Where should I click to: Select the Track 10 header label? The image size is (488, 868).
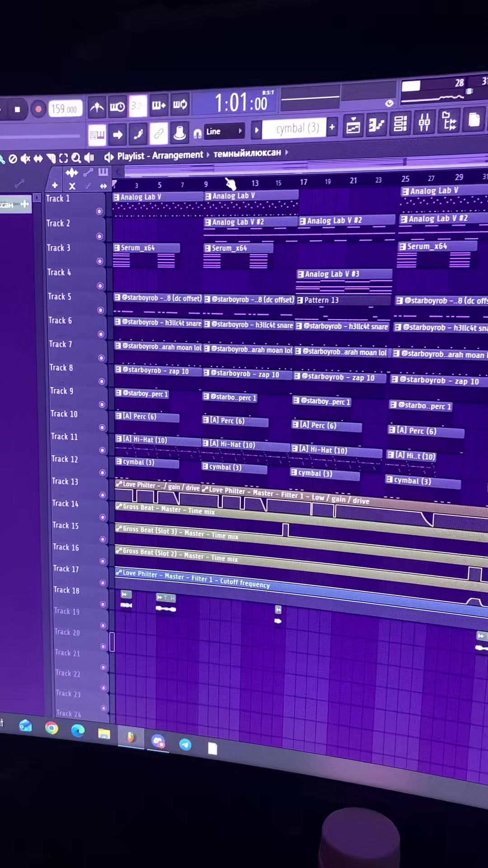[64, 414]
